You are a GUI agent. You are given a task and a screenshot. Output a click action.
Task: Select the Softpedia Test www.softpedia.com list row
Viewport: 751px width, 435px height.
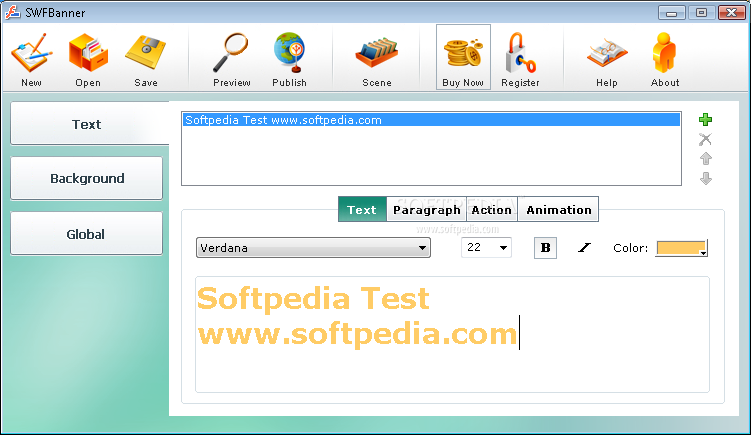tap(431, 120)
